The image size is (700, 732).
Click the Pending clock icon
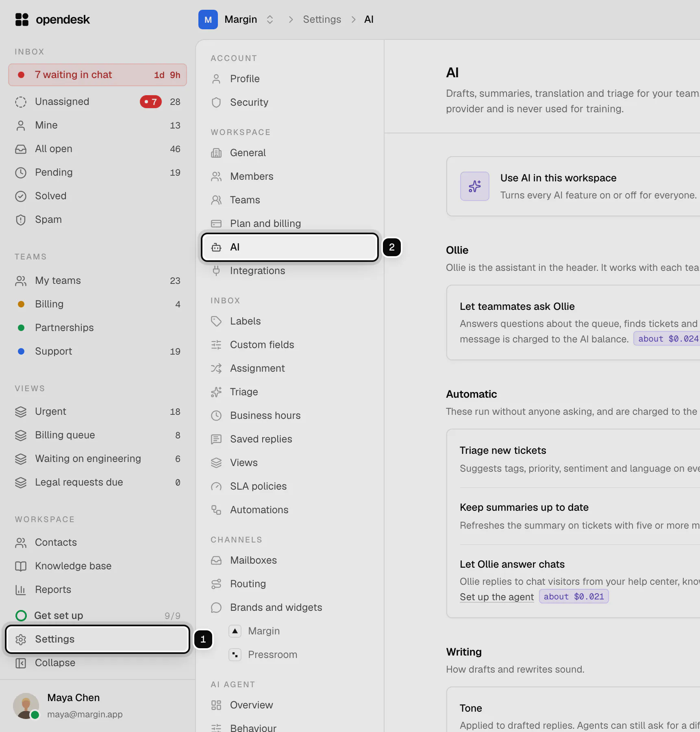[21, 172]
